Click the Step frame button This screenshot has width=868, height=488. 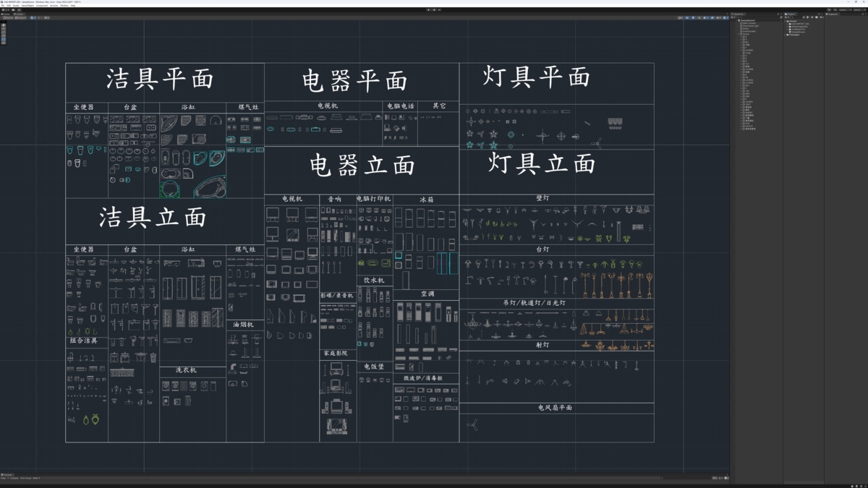pyautogui.click(x=440, y=10)
